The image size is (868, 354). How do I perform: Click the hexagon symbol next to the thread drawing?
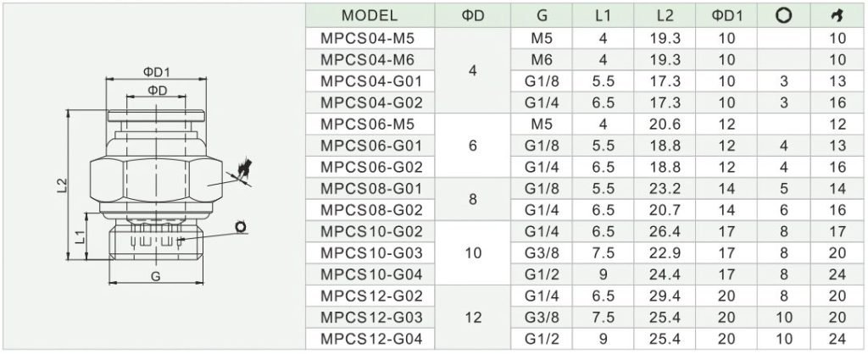240,227
